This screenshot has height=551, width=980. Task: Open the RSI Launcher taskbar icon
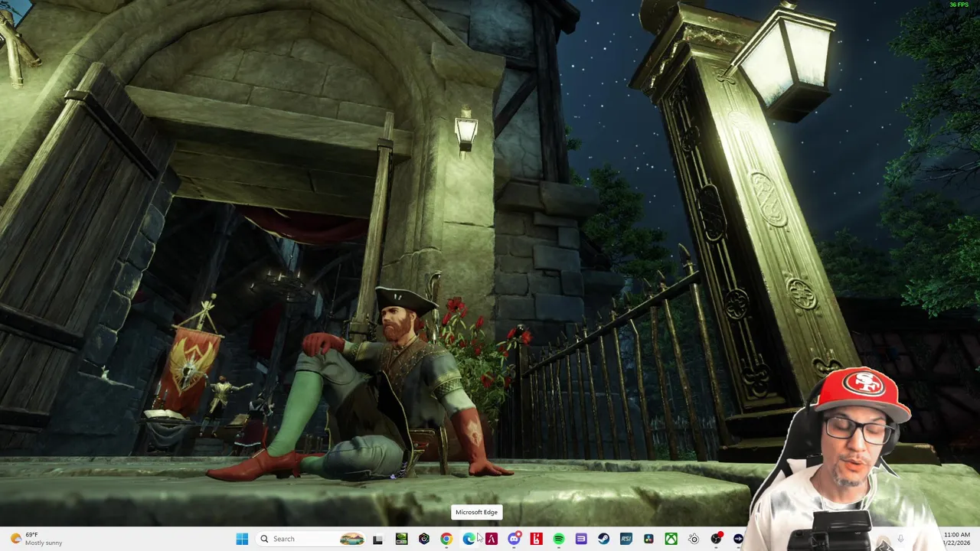(x=626, y=539)
